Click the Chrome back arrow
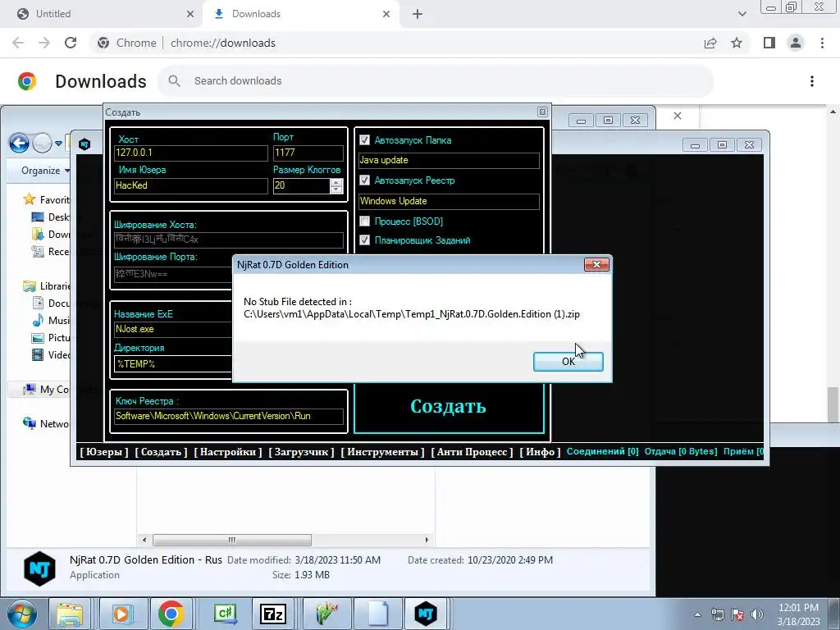 [18, 43]
